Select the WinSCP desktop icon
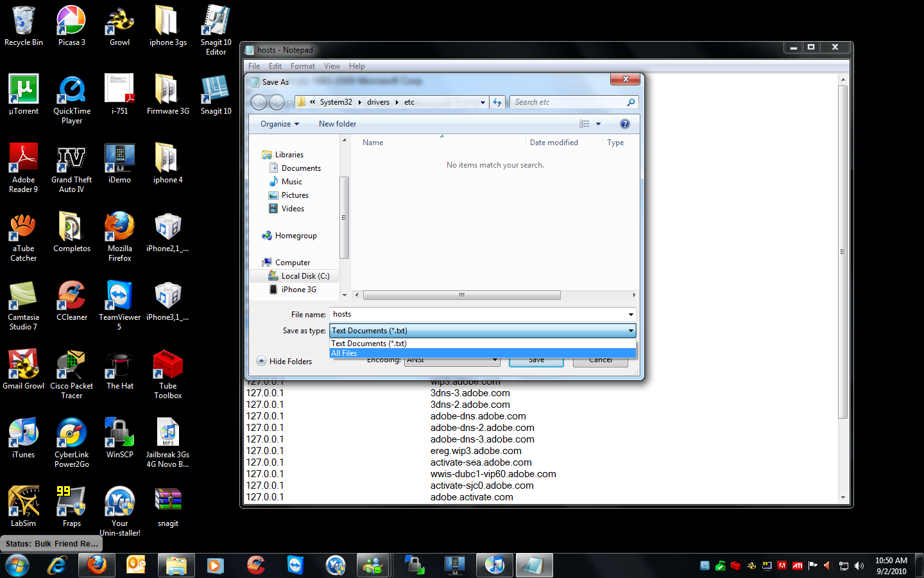924x578 pixels. (x=120, y=438)
